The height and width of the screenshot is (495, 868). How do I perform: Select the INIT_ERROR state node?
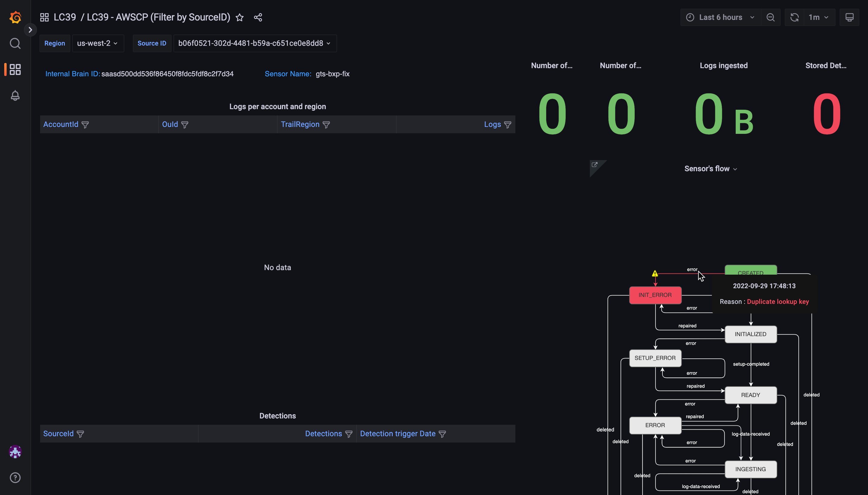(655, 295)
